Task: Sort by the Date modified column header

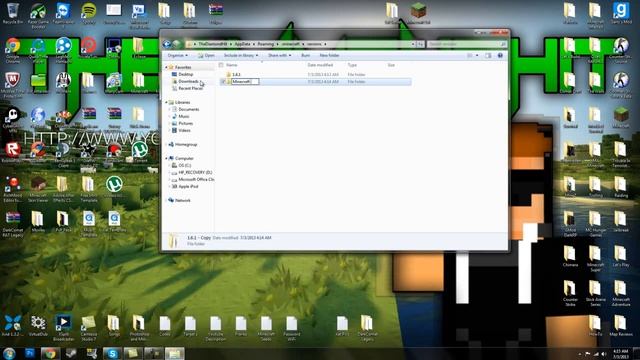Action: [320, 65]
